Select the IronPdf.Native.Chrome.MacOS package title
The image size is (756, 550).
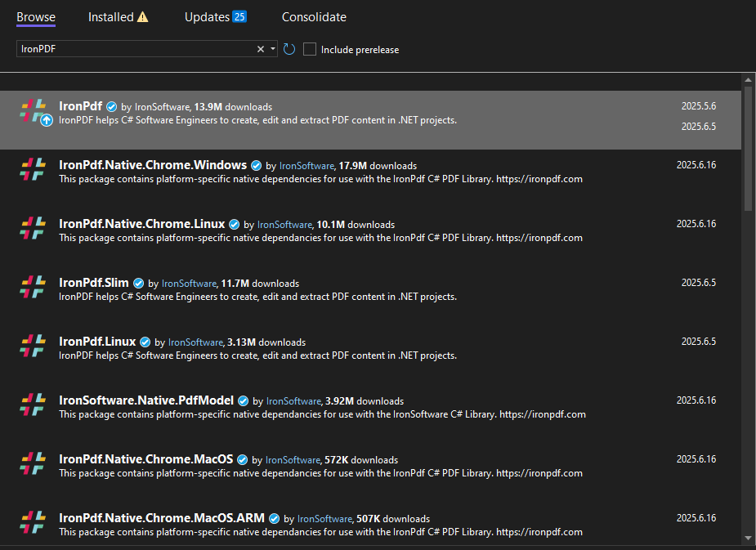(x=146, y=459)
